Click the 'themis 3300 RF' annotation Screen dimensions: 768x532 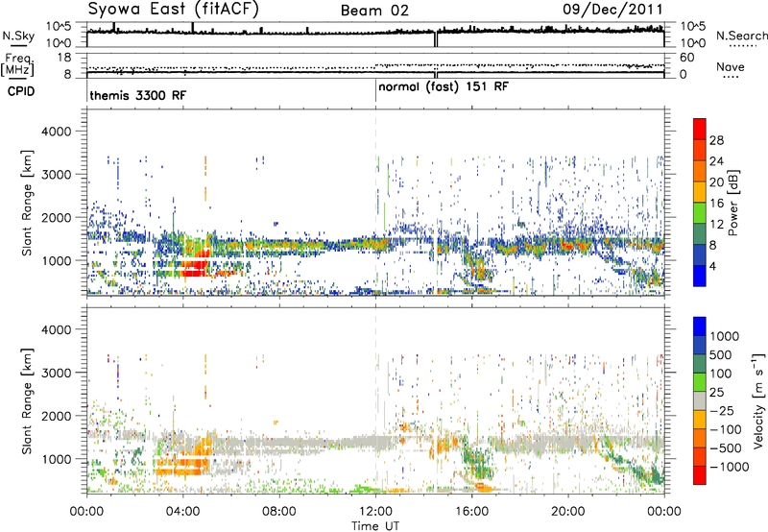[137, 95]
